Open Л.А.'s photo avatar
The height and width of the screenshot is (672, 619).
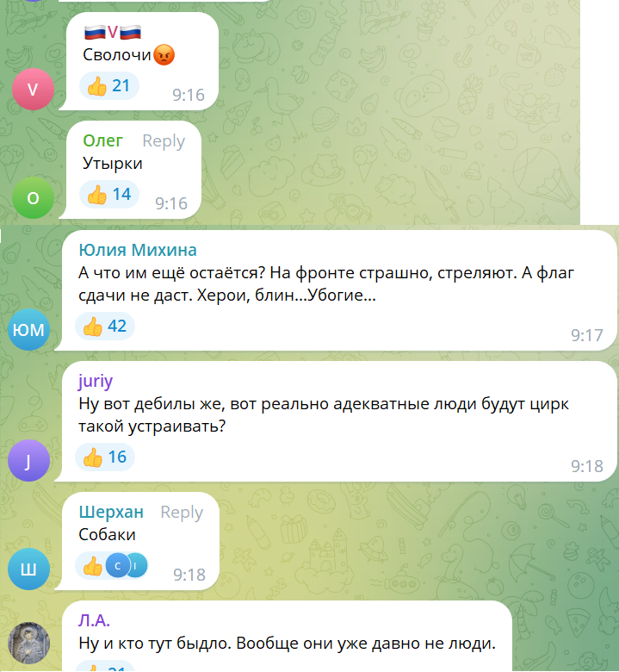click(x=28, y=643)
